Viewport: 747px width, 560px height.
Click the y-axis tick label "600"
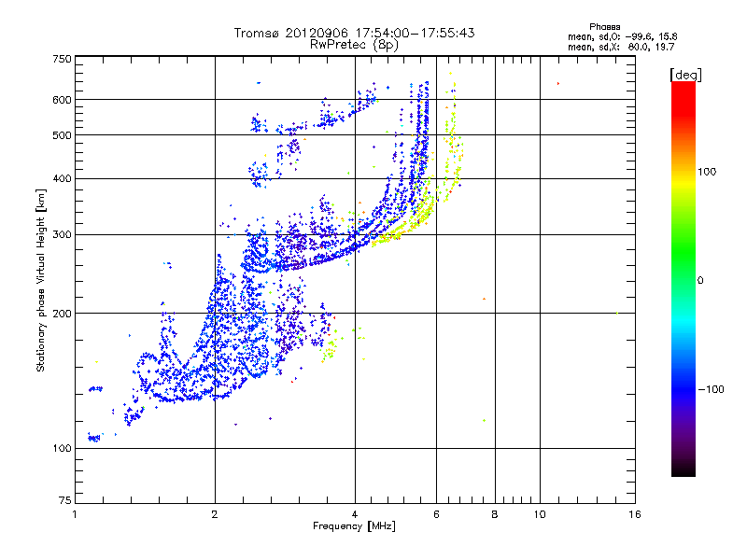tap(62, 100)
